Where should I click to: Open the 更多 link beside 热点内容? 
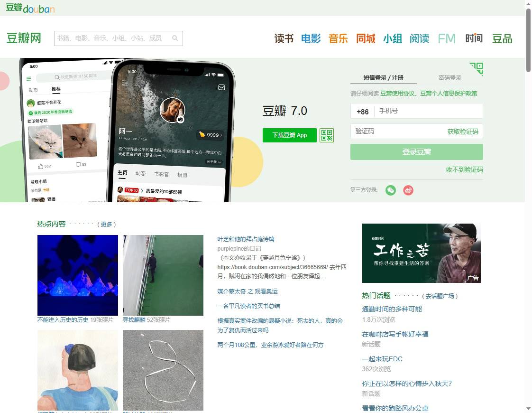coord(106,225)
